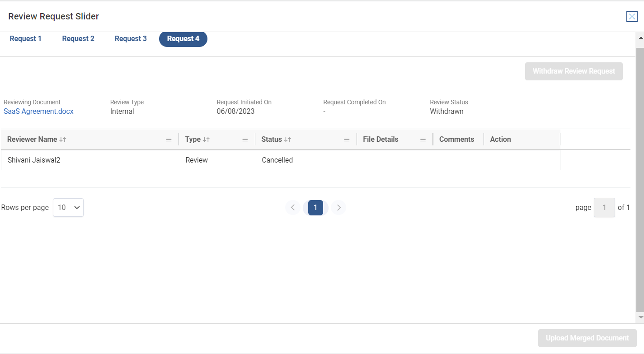This screenshot has height=354, width=644.
Task: Go to the previous page arrow
Action: point(293,208)
